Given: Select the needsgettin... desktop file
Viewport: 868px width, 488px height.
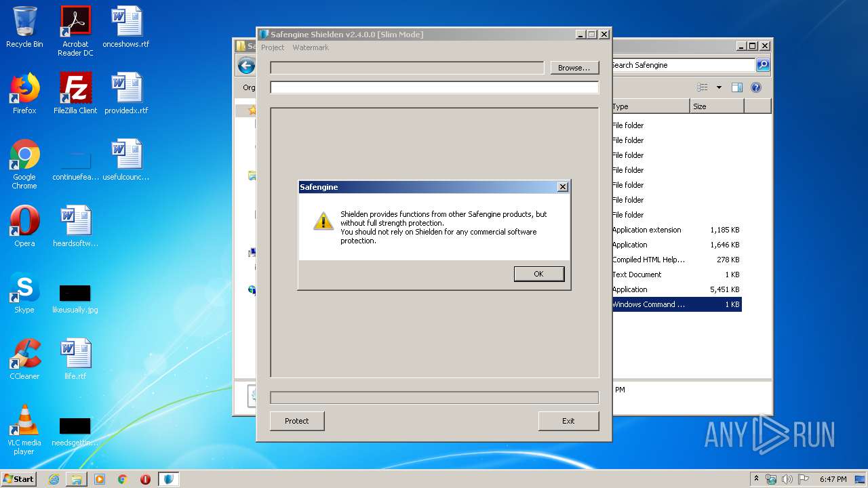Looking at the screenshot, I should (x=75, y=432).
